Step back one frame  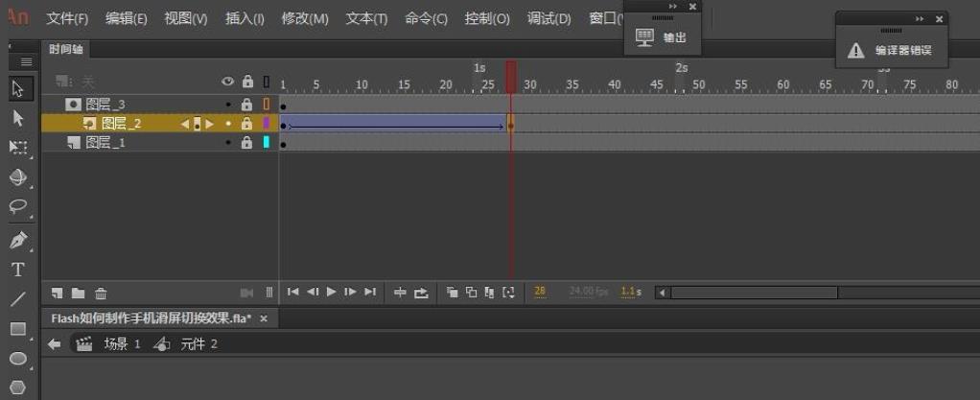[x=314, y=292]
